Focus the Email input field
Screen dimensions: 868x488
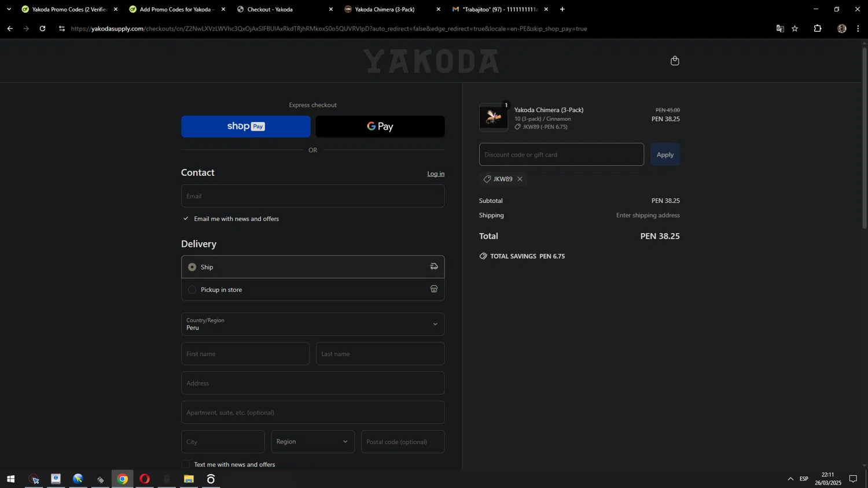tap(313, 196)
